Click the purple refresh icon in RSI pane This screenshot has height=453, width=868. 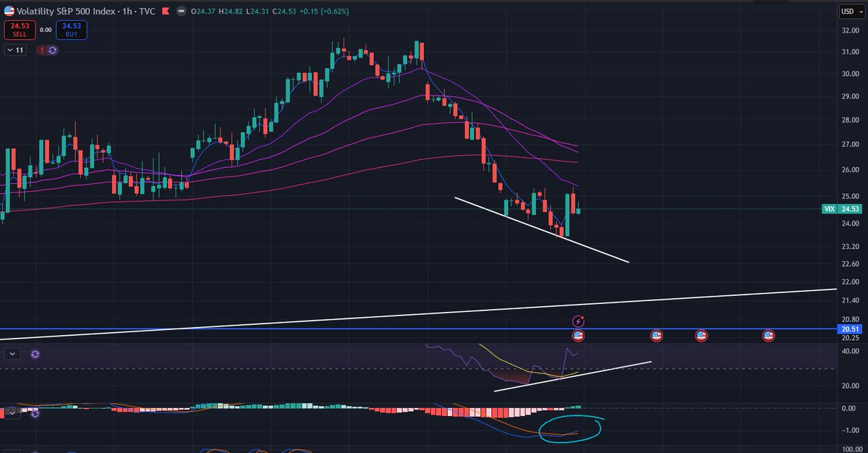35,354
